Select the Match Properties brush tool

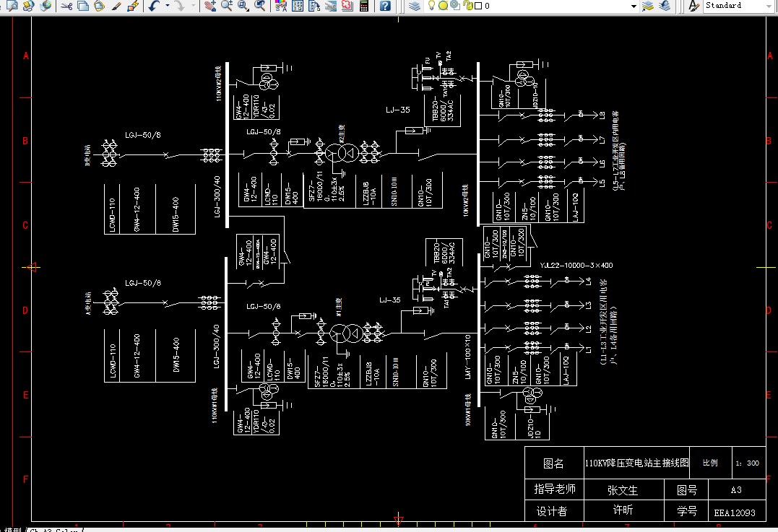tap(116, 6)
